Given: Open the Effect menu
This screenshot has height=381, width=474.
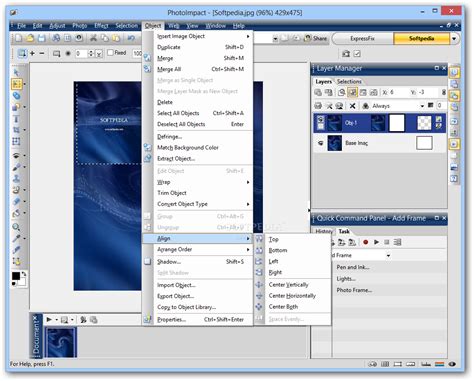Looking at the screenshot, I should [101, 26].
